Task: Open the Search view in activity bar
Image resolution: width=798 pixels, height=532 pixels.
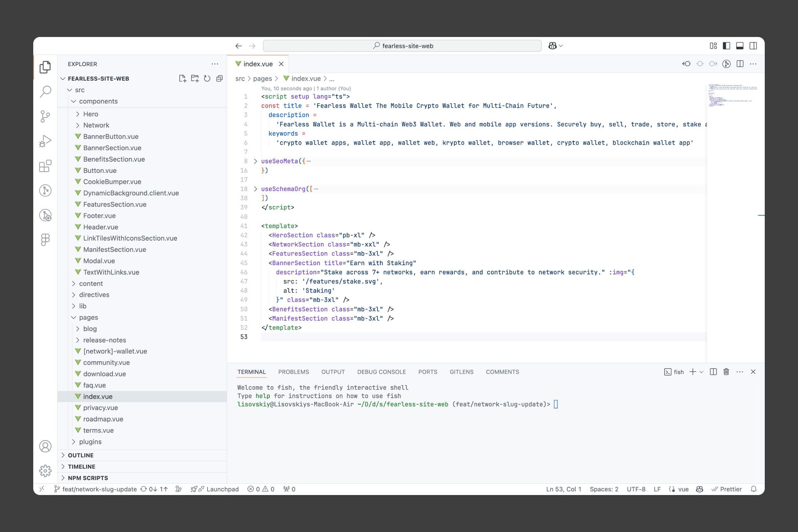Action: pyautogui.click(x=45, y=91)
